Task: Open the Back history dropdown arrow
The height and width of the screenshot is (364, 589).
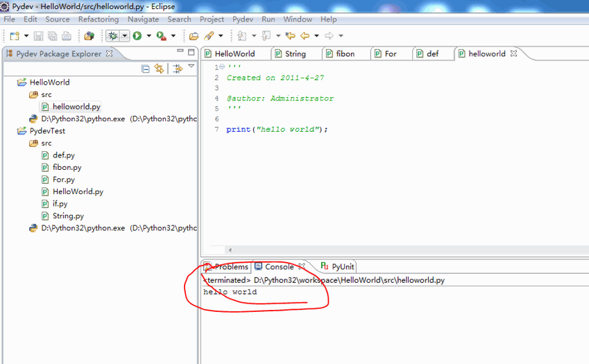Action: click(316, 36)
